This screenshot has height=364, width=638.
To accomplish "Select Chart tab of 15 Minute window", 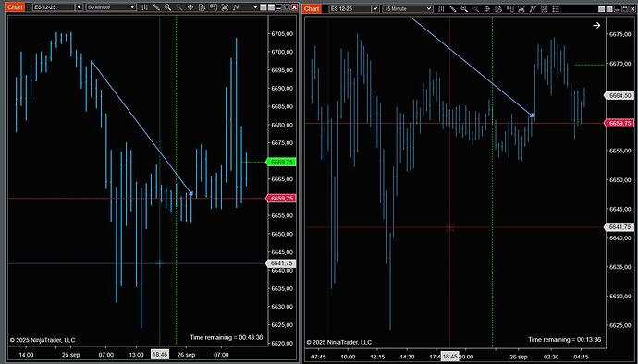I will tap(312, 9).
